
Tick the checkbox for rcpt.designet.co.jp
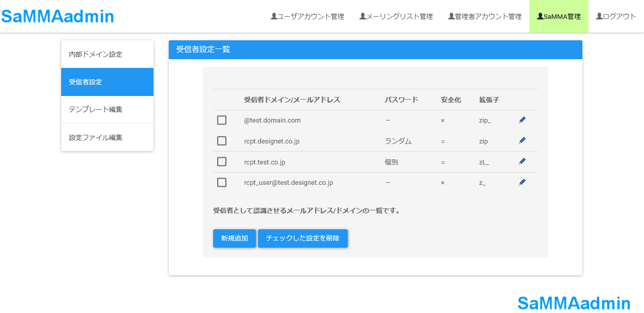coord(222,141)
